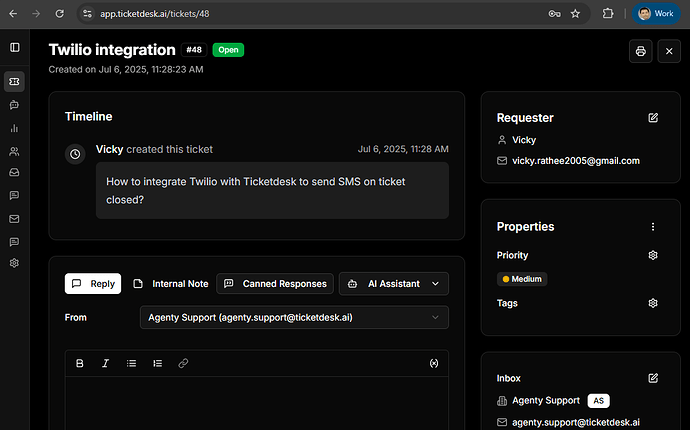The height and width of the screenshot is (430, 690).
Task: Click the Tags gear icon
Action: pos(653,303)
